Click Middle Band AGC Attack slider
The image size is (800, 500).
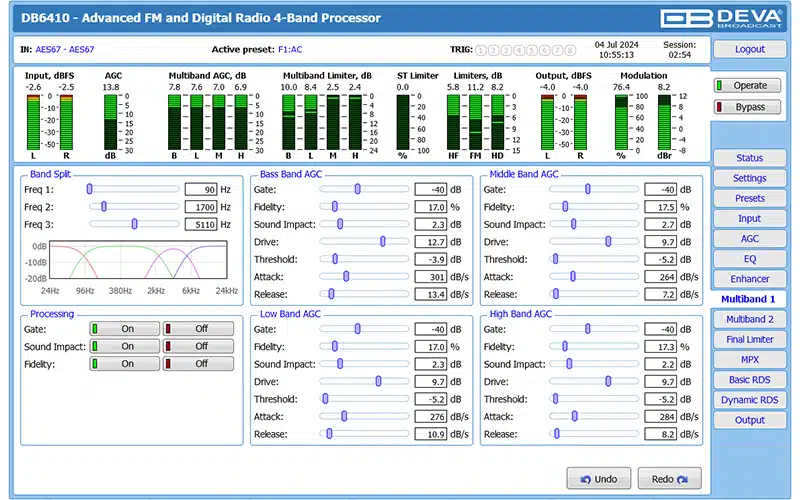594,277
